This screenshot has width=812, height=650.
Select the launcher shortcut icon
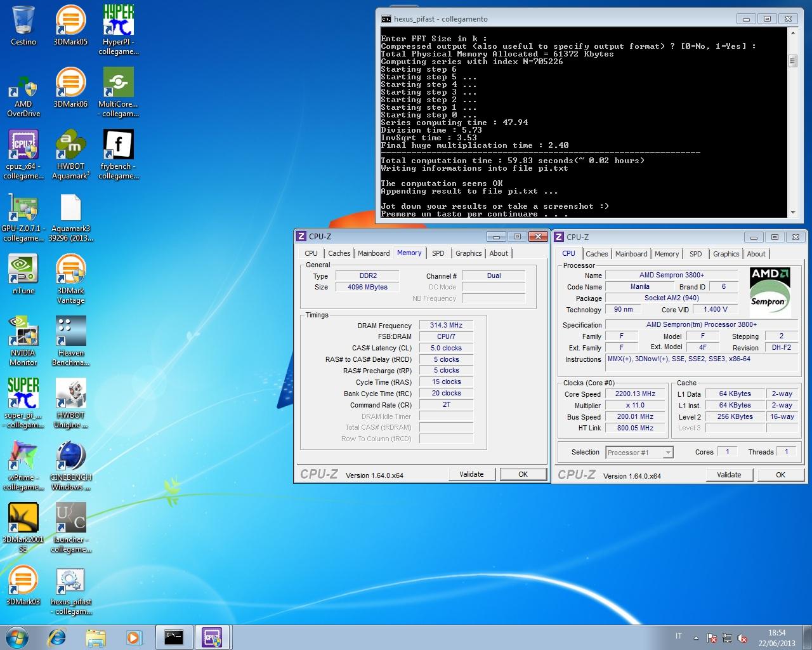pos(70,527)
